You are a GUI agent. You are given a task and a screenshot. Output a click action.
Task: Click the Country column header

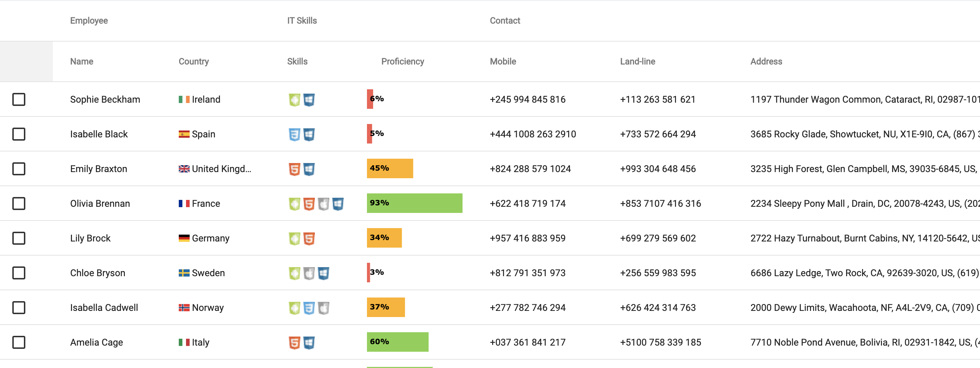click(x=194, y=61)
